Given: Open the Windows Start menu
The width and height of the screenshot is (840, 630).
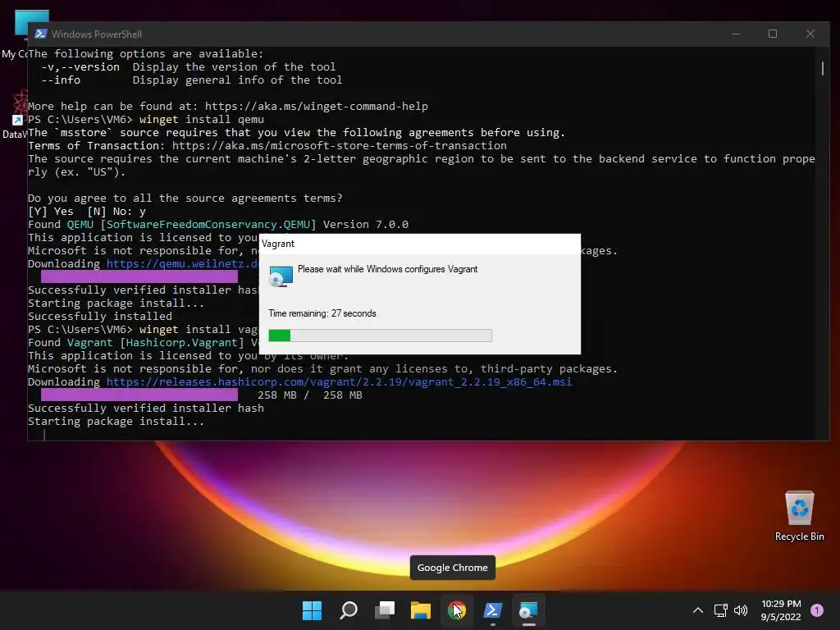Looking at the screenshot, I should (312, 610).
